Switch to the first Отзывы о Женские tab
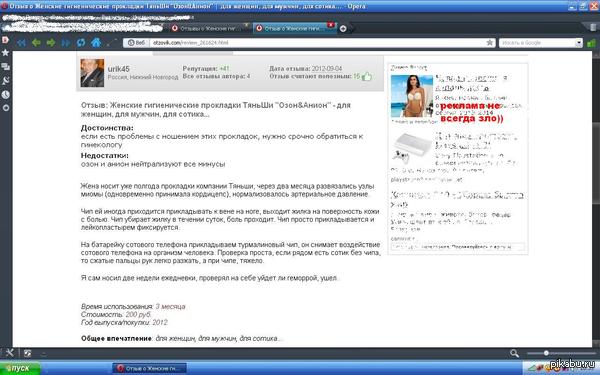 (210, 28)
